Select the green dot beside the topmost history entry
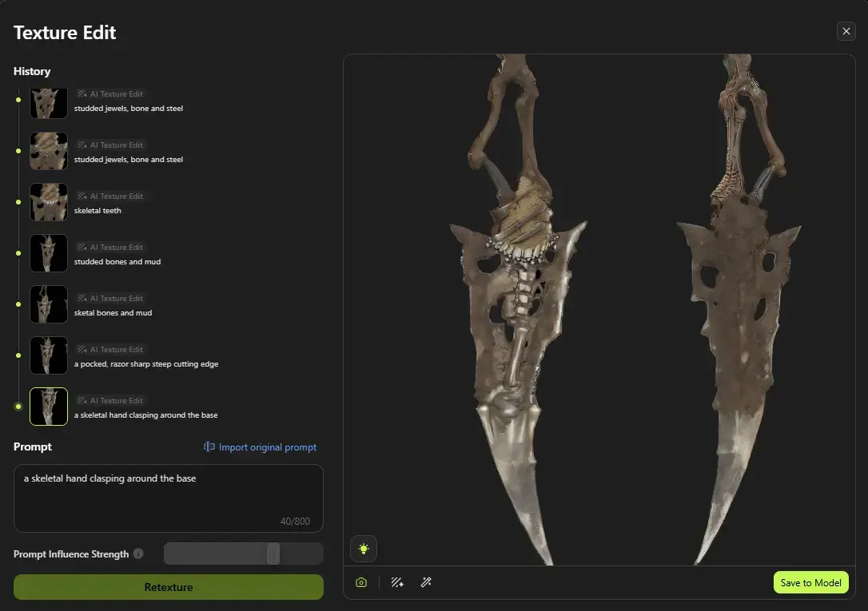The width and height of the screenshot is (868, 611). pos(17,100)
